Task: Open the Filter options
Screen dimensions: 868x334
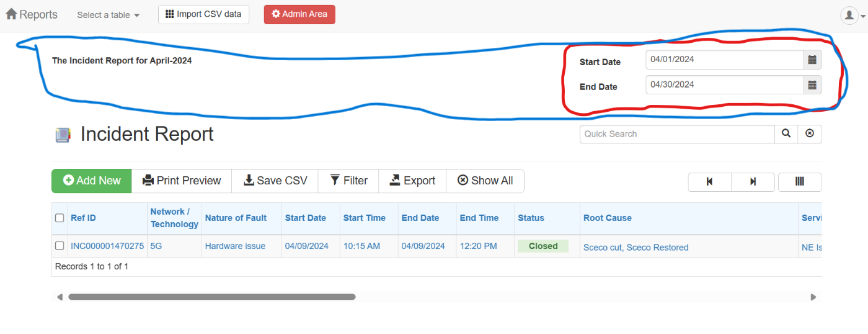Action: 348,181
